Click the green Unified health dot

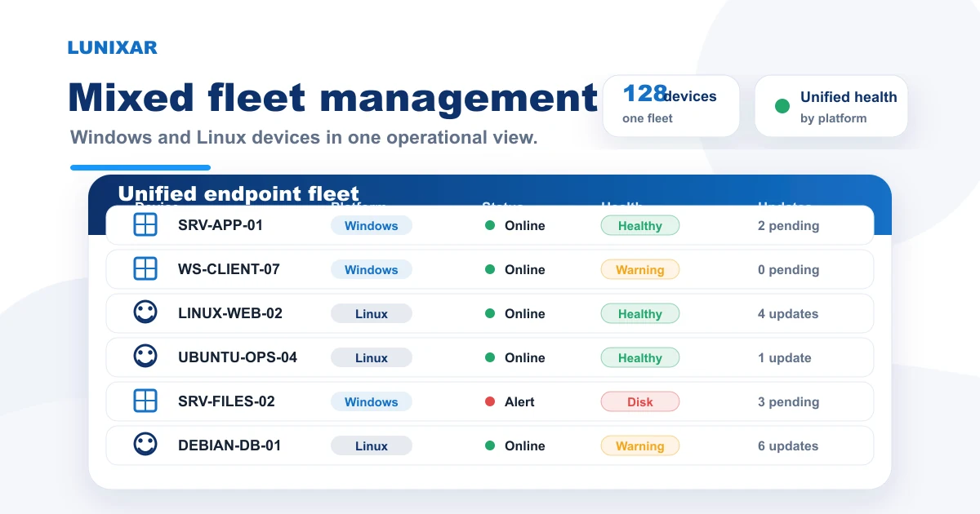tap(782, 106)
